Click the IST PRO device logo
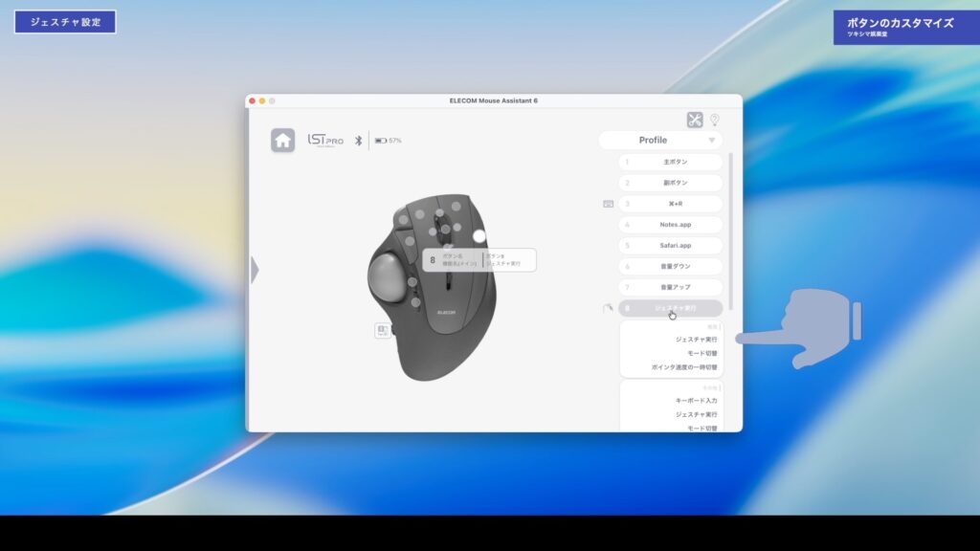 (x=325, y=140)
